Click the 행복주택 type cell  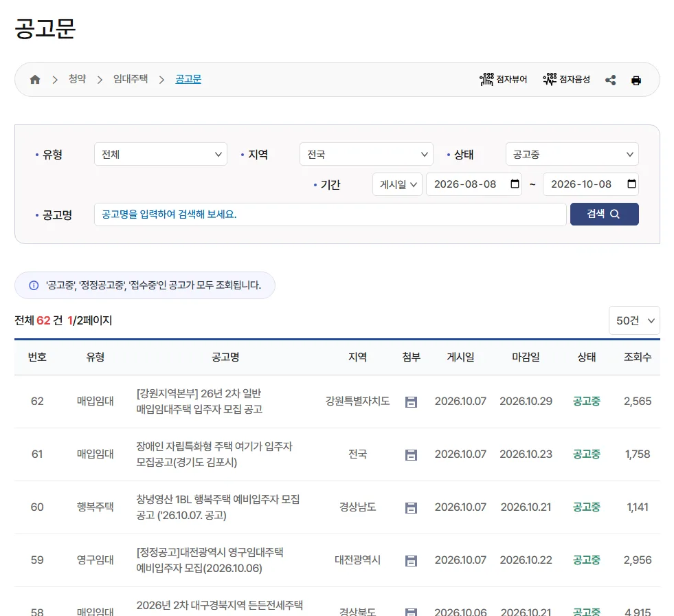(x=95, y=507)
